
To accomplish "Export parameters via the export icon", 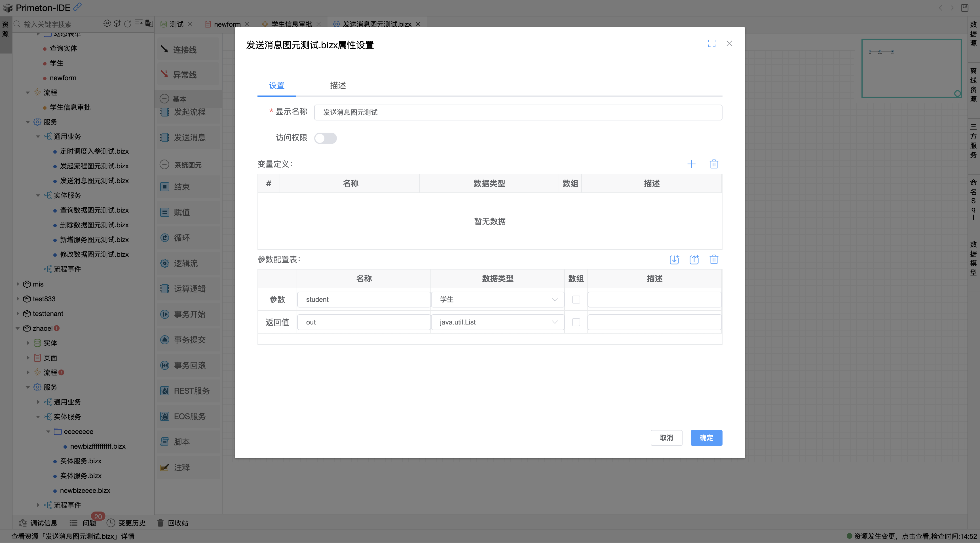I will click(694, 259).
